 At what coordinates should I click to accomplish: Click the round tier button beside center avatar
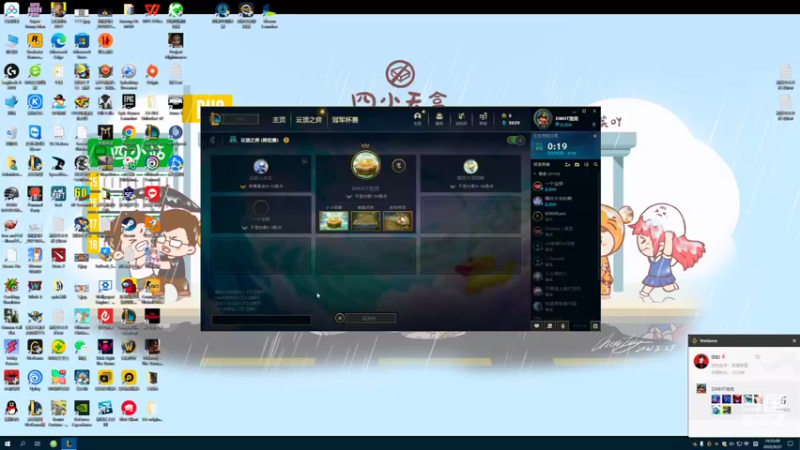[x=398, y=165]
